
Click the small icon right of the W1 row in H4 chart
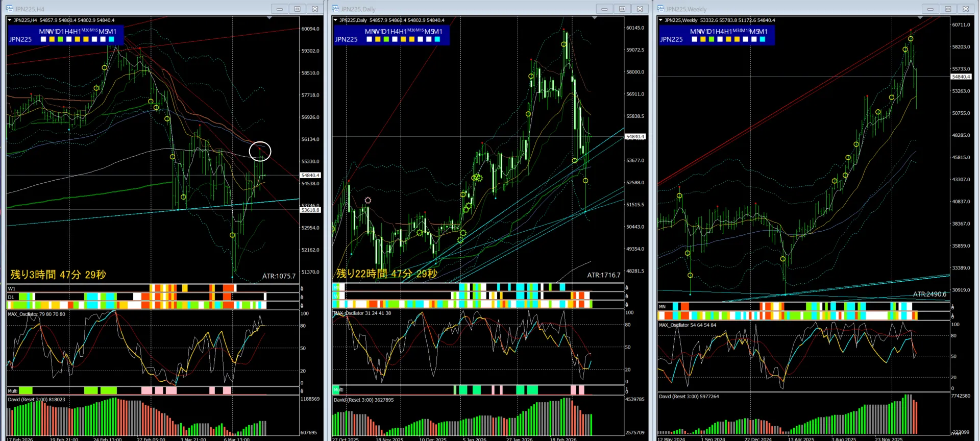[x=302, y=289]
